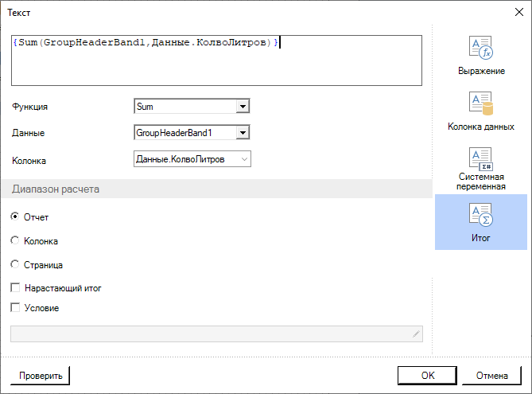Image resolution: width=532 pixels, height=394 pixels.
Task: Select the Колонка radio button
Action: pos(14,240)
